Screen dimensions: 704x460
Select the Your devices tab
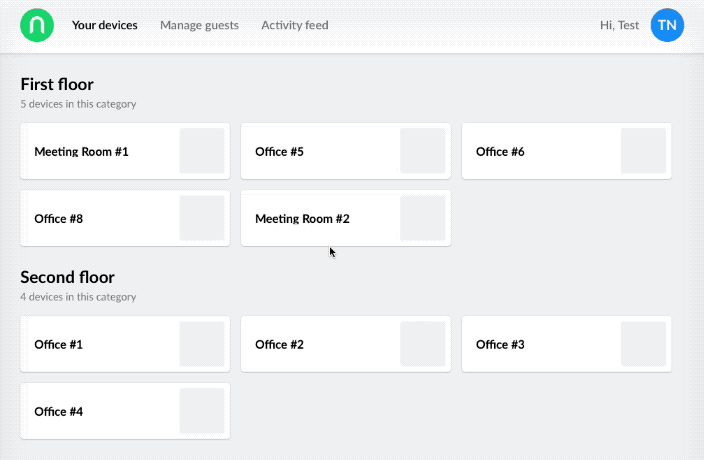pyautogui.click(x=105, y=25)
